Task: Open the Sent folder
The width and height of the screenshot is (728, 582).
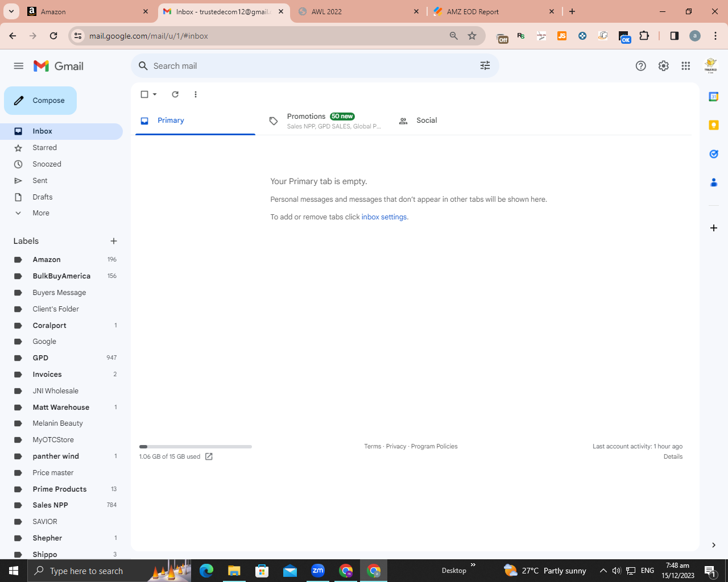Action: pos(61,181)
